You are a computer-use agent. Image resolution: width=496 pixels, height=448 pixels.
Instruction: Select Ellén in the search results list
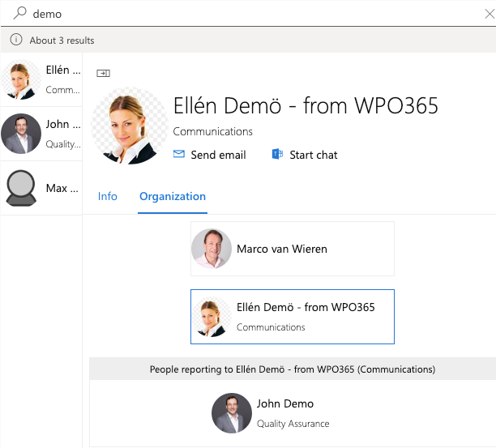coord(41,79)
